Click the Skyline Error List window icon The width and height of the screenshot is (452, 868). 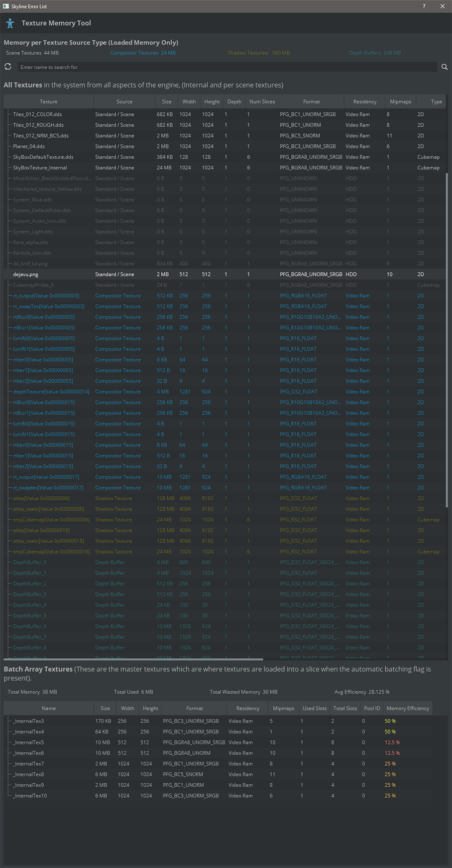(x=6, y=7)
